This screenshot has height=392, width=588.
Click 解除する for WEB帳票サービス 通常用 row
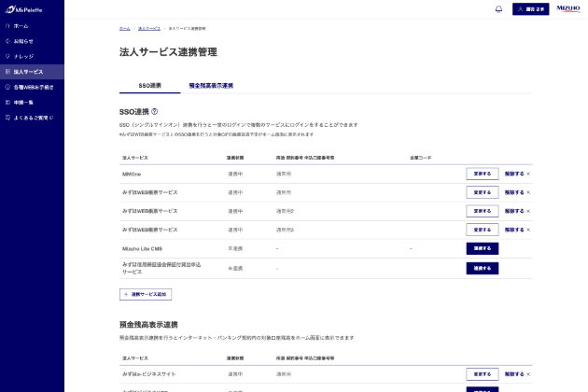(x=517, y=192)
